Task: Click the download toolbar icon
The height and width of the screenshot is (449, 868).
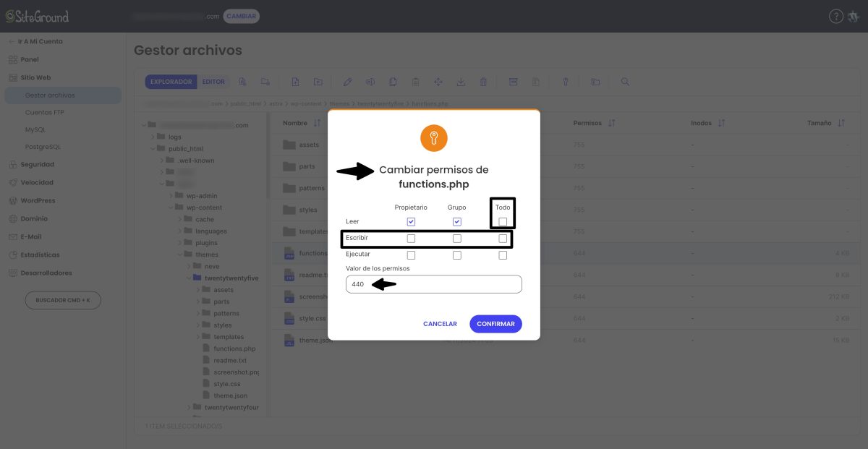Action: [x=461, y=82]
